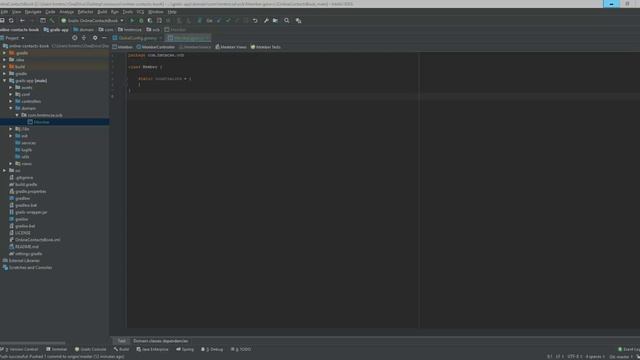Select the Text tab below the editor

tap(121, 341)
